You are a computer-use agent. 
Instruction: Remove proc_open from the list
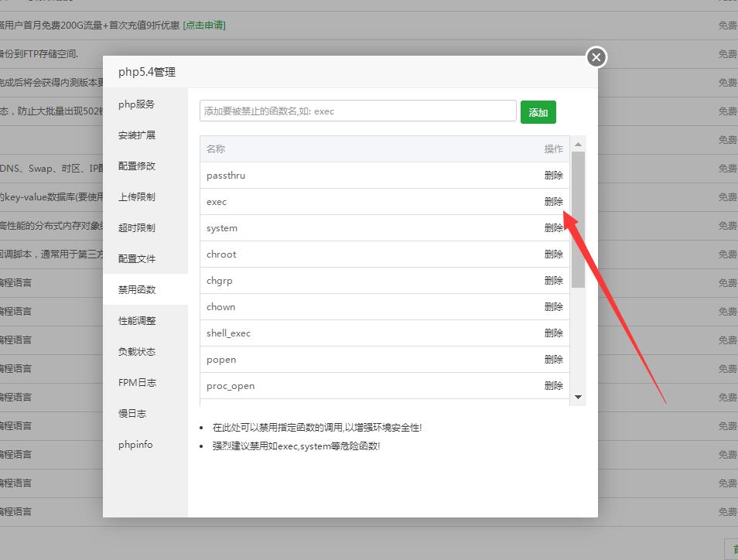pyautogui.click(x=553, y=386)
